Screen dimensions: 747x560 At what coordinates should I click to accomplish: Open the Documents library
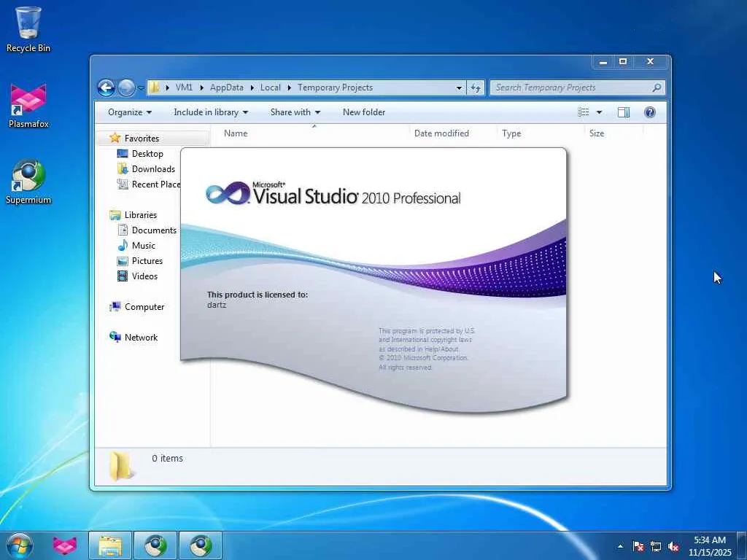[154, 230]
